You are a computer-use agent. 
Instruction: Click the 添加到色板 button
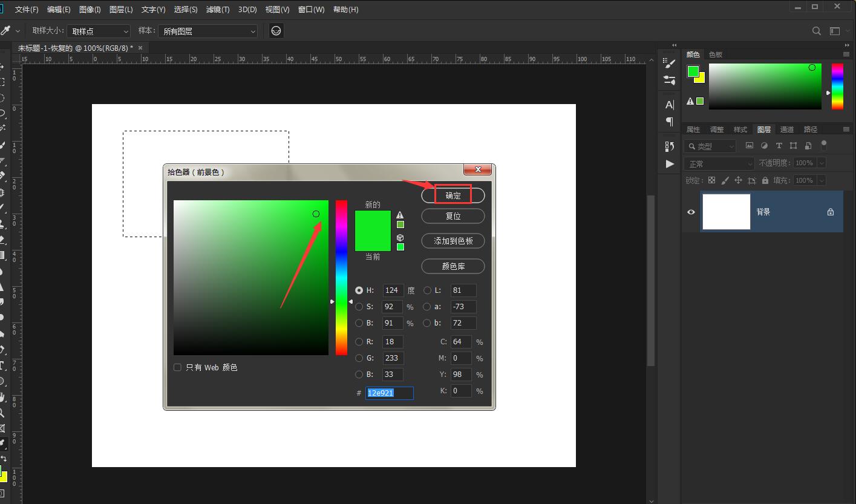click(x=453, y=241)
